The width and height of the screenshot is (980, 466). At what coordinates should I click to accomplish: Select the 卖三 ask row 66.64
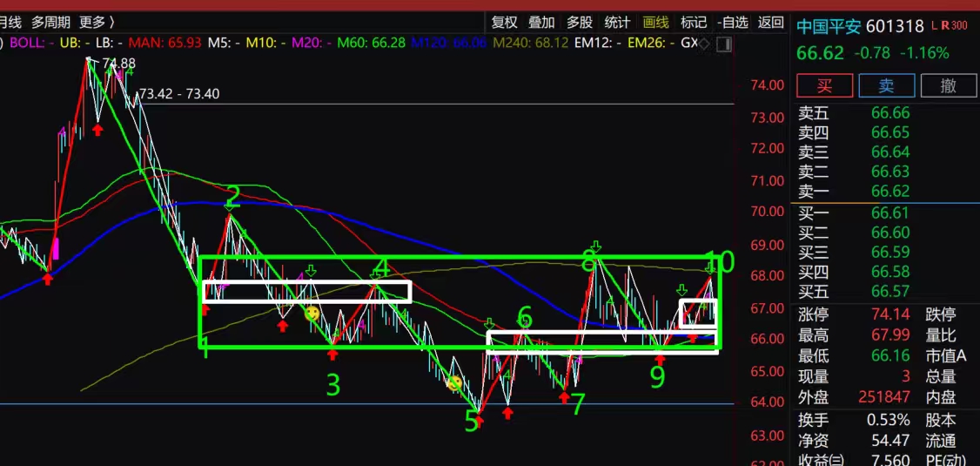(885, 152)
